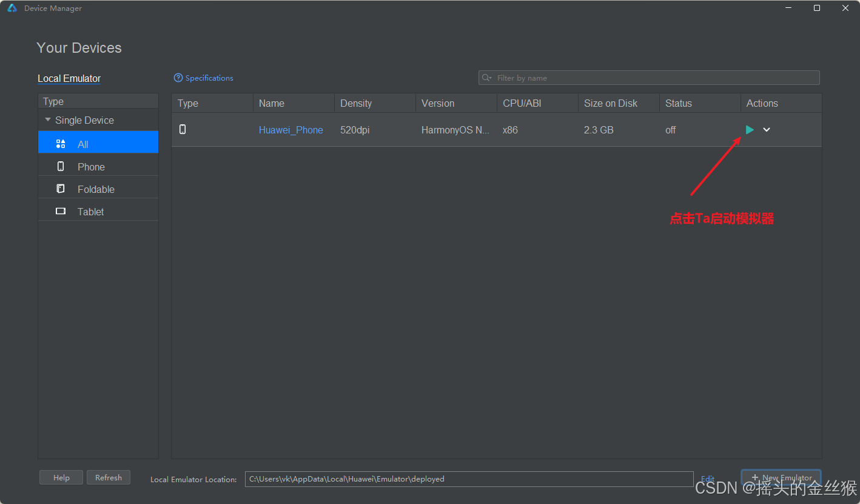Click the tablet icon in sidebar
Image resolution: width=860 pixels, height=504 pixels.
(61, 211)
